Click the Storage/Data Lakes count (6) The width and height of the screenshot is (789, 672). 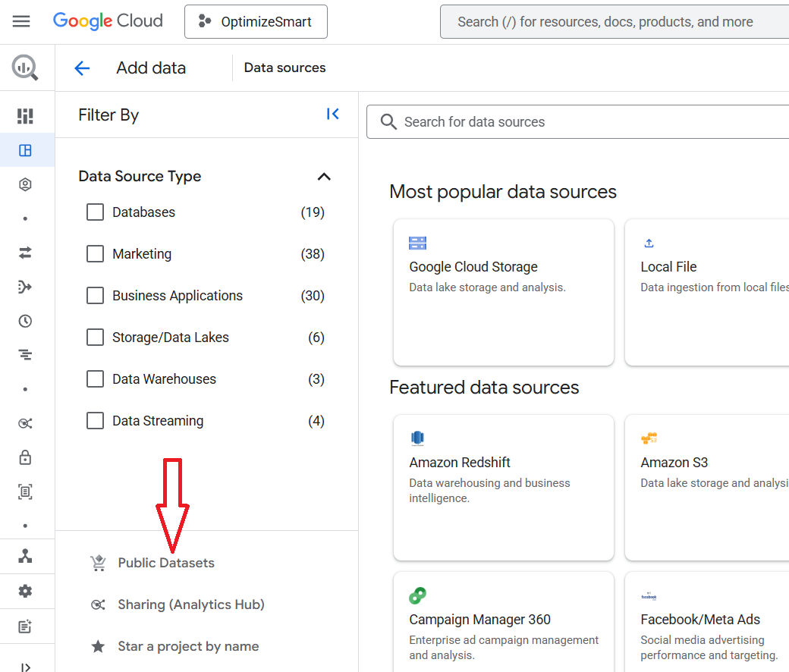pyautogui.click(x=316, y=338)
